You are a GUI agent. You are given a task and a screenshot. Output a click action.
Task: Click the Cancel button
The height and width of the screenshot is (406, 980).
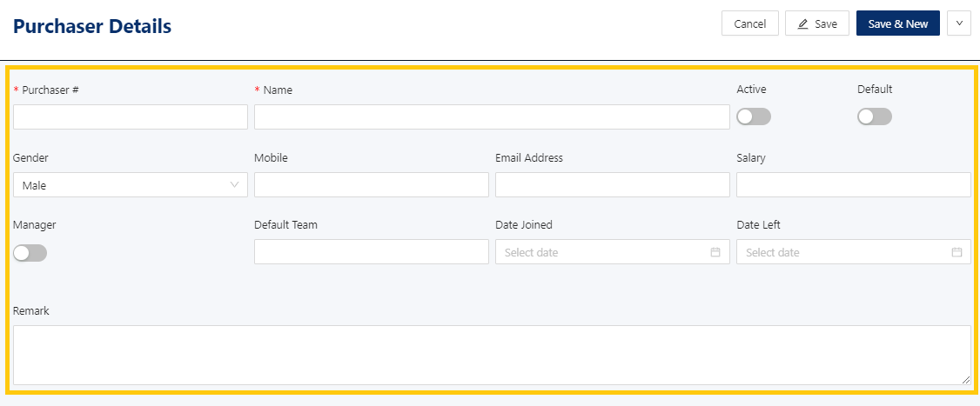click(749, 23)
